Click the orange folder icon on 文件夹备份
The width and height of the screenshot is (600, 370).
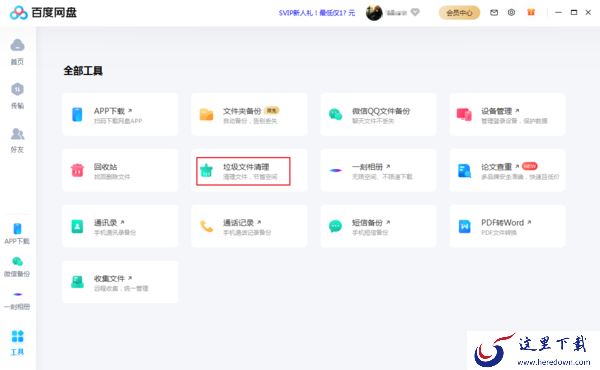[206, 114]
